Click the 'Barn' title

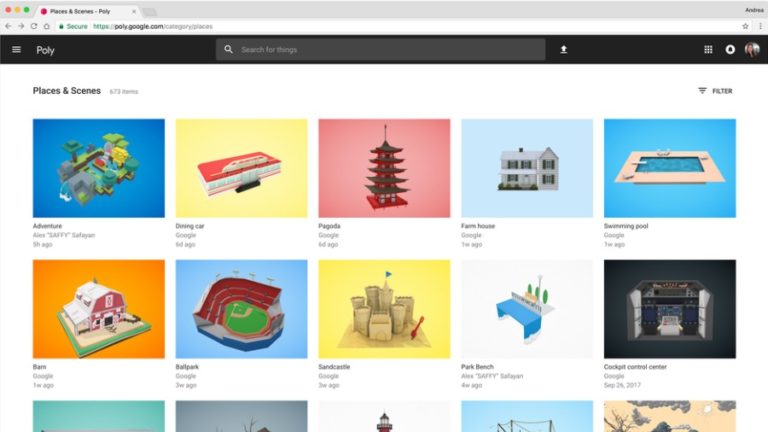click(x=39, y=366)
